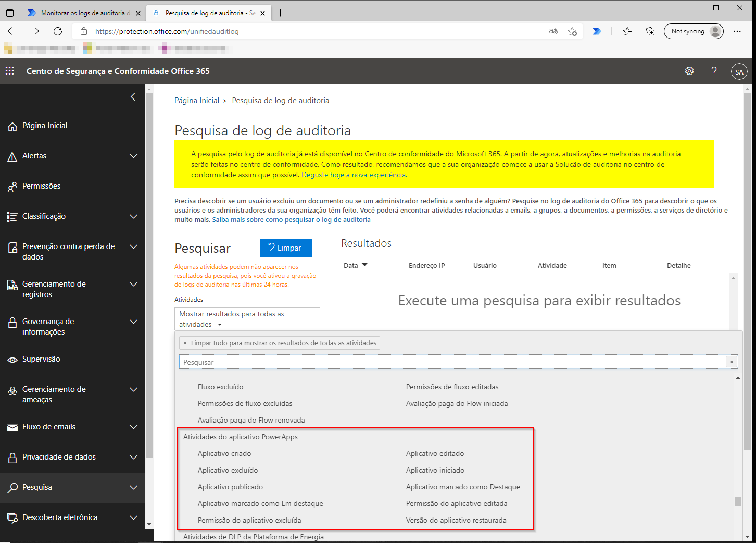Screen dimensions: 756x543
Task: Click the Not syncing profile button
Action: tap(694, 31)
